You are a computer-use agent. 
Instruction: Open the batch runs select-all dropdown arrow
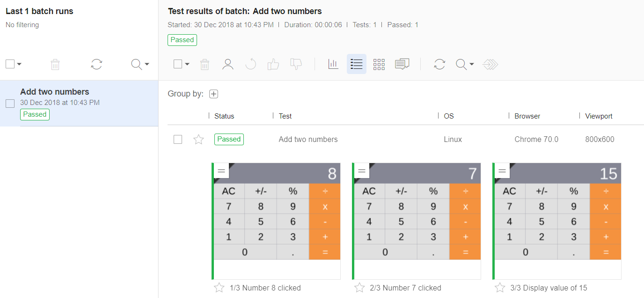tap(20, 64)
